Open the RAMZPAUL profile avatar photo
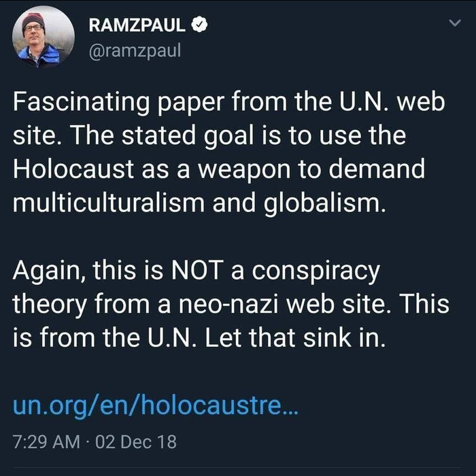This screenshot has width=476, height=476. point(44,36)
